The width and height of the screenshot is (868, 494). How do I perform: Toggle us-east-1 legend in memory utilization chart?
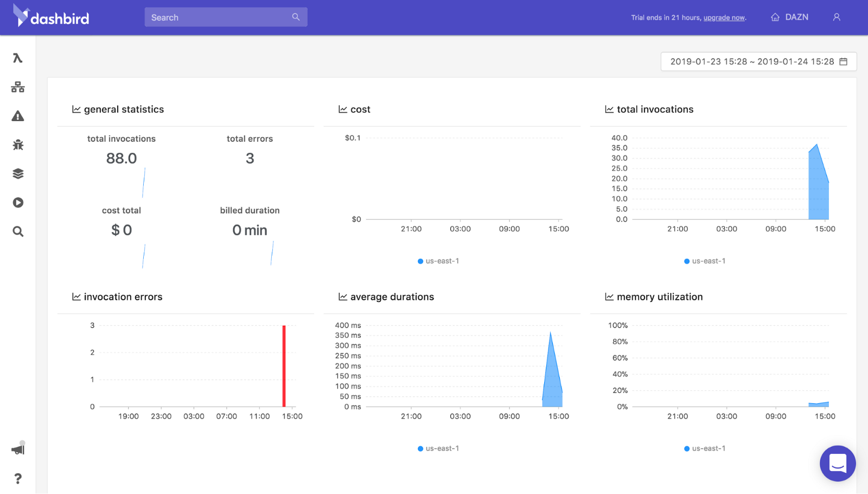(x=705, y=448)
